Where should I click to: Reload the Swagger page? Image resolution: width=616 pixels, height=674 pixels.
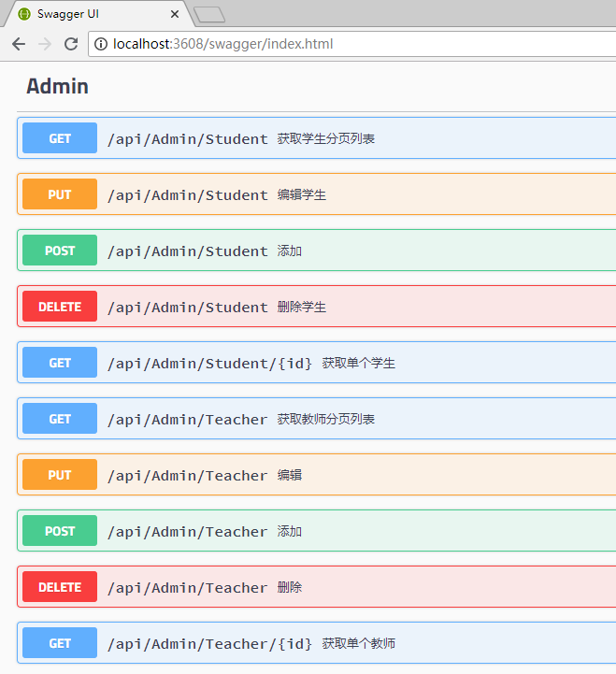click(x=71, y=44)
